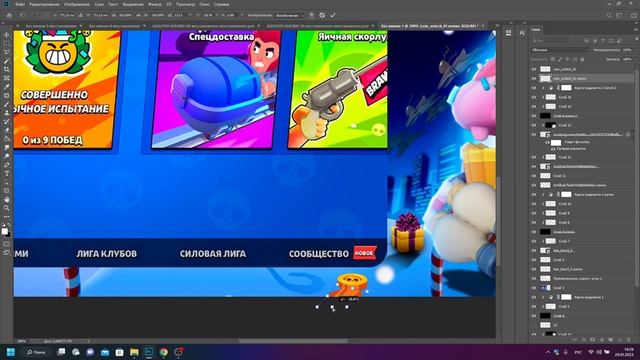Open the Файл menu

click(20, 4)
